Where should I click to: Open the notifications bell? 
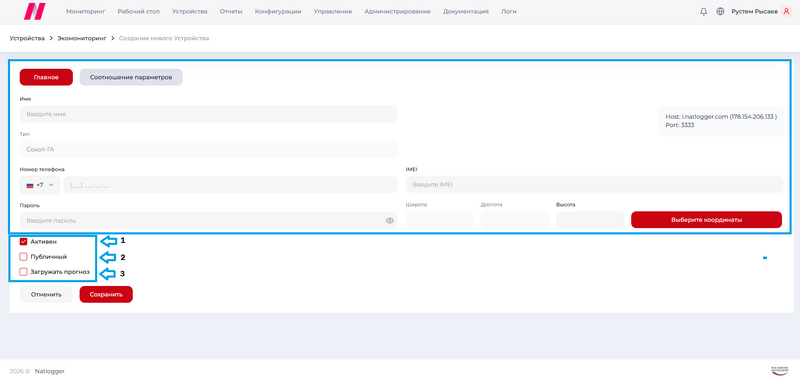pos(704,11)
